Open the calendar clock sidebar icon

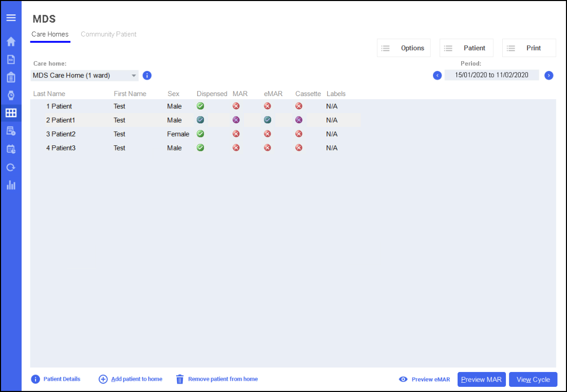point(11,149)
